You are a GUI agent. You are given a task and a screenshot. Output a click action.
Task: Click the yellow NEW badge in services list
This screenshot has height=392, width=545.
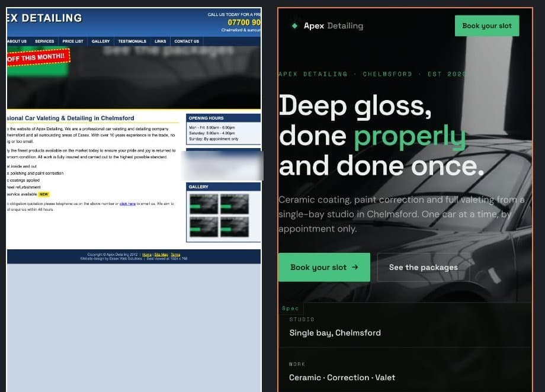click(x=44, y=194)
